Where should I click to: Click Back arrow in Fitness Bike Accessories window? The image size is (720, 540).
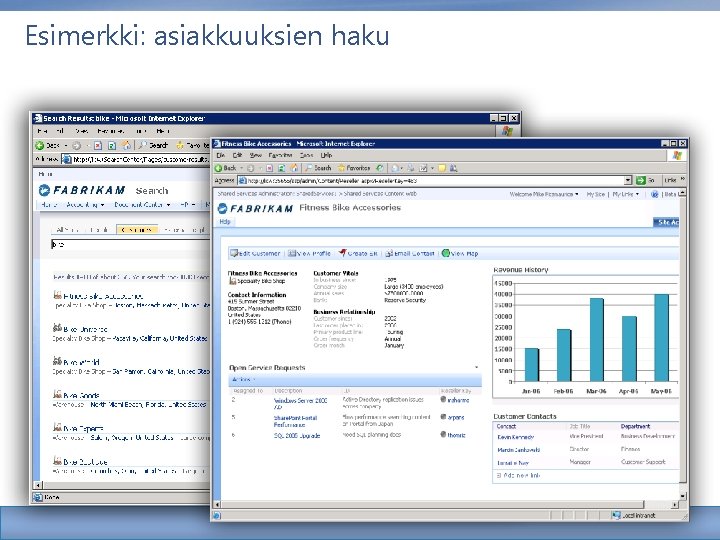coord(219,168)
